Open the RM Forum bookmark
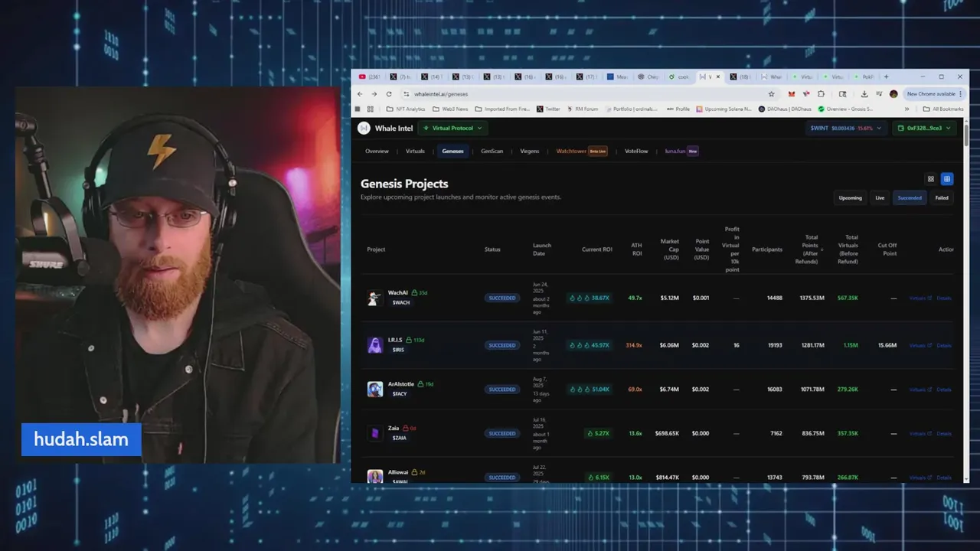The height and width of the screenshot is (551, 980). (582, 109)
